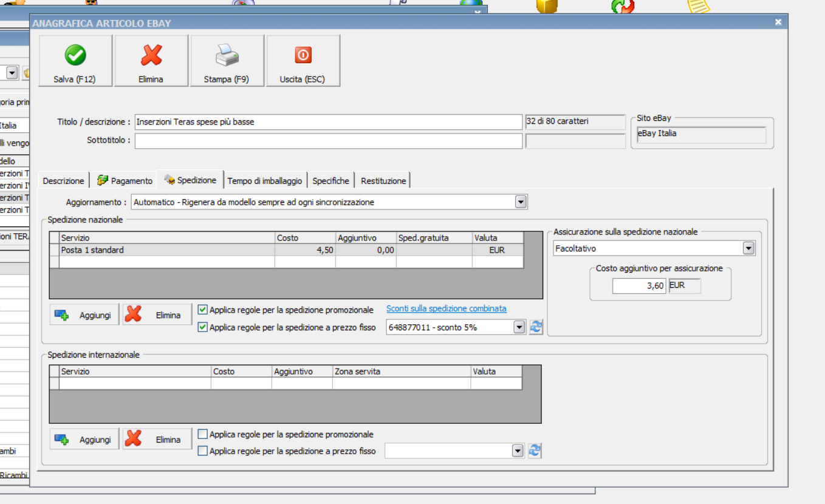The image size is (825, 504).
Task: Enable international promotional shipping rules checkbox
Action: pos(203,434)
